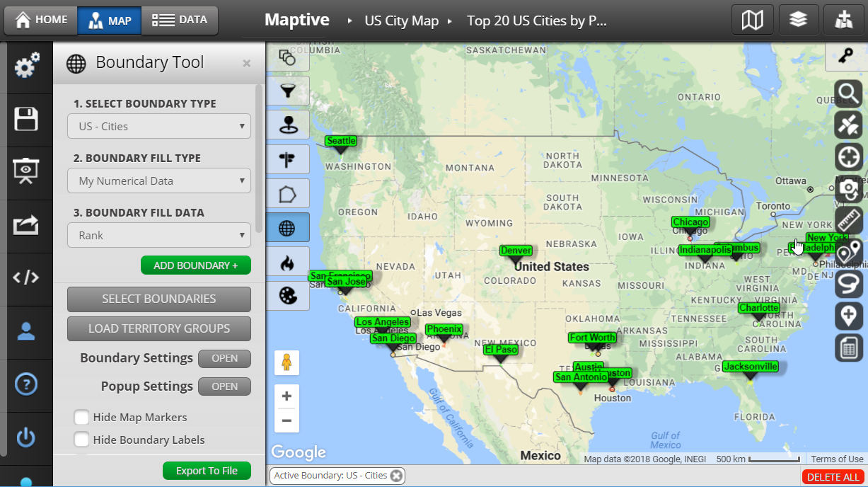Click the Seattle map marker label
The image size is (868, 487).
coord(341,141)
